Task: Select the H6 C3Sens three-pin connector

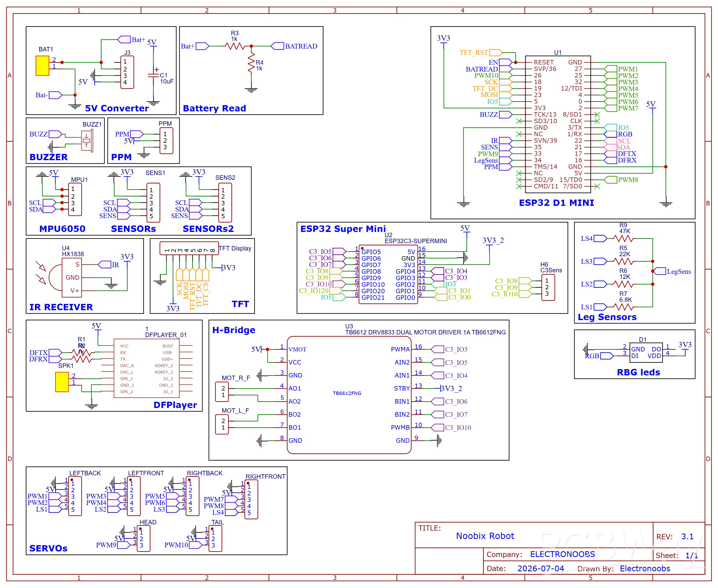Action: pyautogui.click(x=548, y=287)
